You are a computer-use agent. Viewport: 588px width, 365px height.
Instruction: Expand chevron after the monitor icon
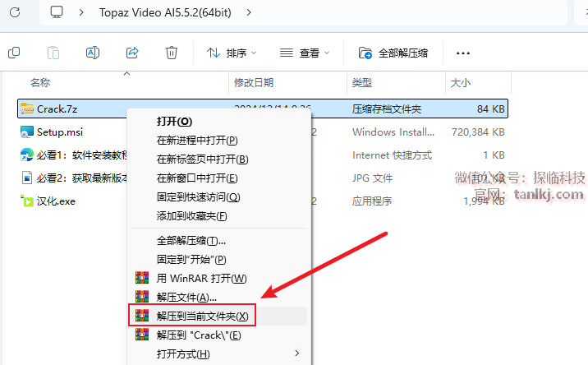[x=81, y=12]
